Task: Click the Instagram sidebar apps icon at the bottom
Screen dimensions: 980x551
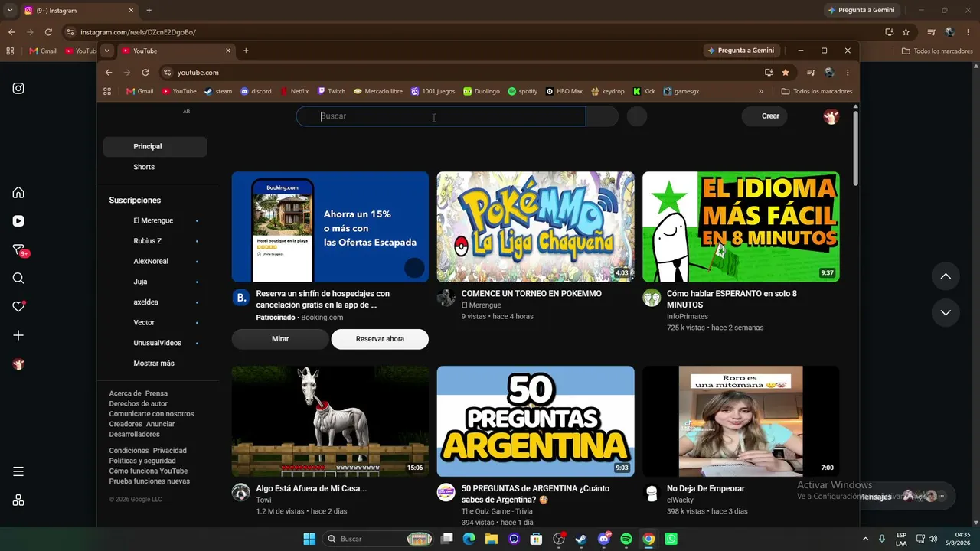Action: tap(18, 500)
